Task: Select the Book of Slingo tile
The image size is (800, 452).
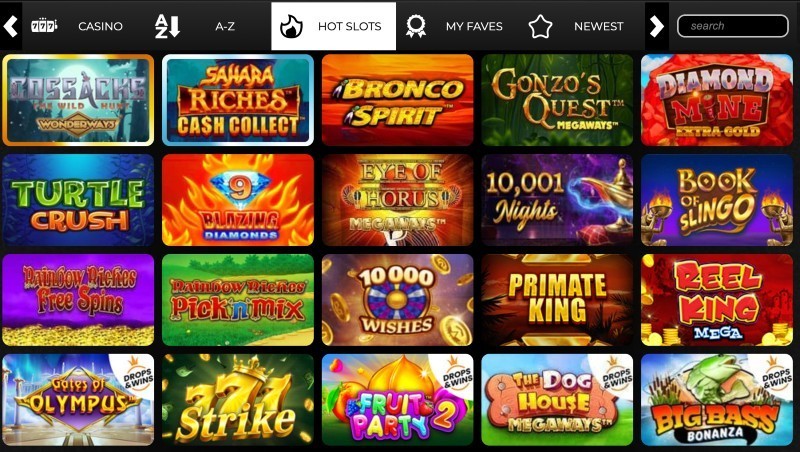Action: pos(717,200)
